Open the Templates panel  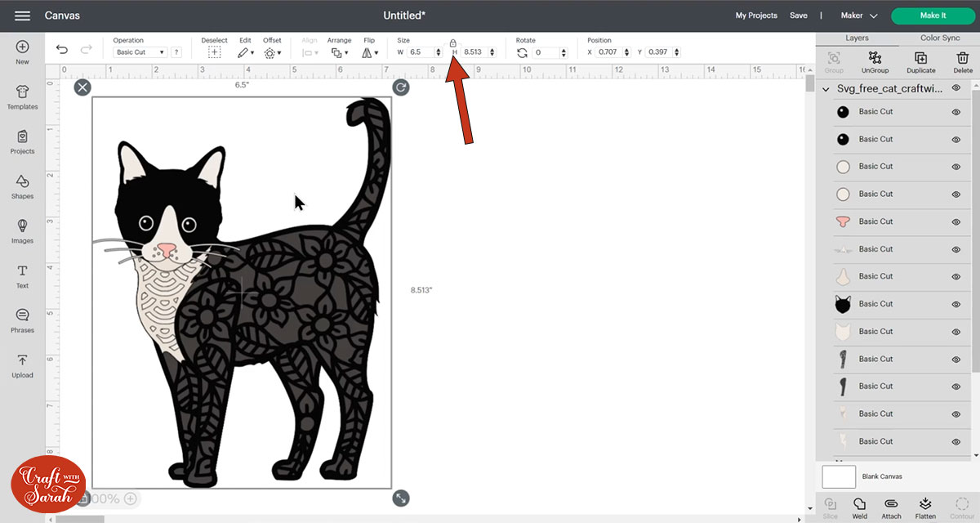(22, 97)
